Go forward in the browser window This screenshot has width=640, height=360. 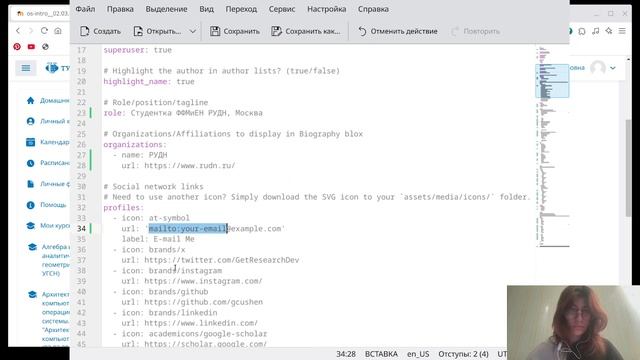point(31,31)
